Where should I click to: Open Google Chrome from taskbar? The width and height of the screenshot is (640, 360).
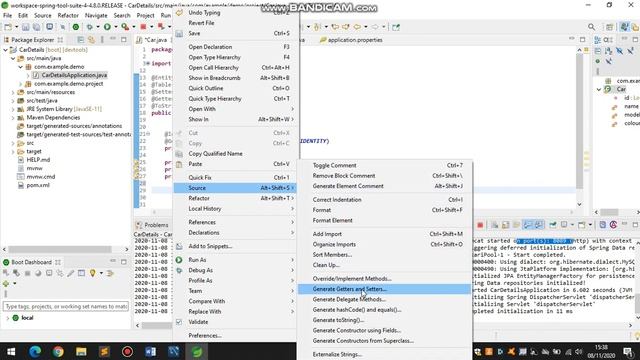[x=58, y=351]
